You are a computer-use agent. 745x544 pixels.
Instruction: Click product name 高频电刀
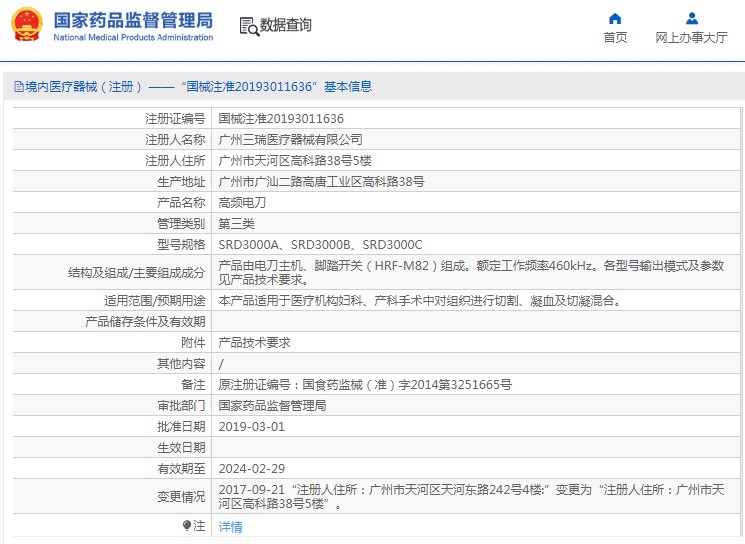pos(242,203)
